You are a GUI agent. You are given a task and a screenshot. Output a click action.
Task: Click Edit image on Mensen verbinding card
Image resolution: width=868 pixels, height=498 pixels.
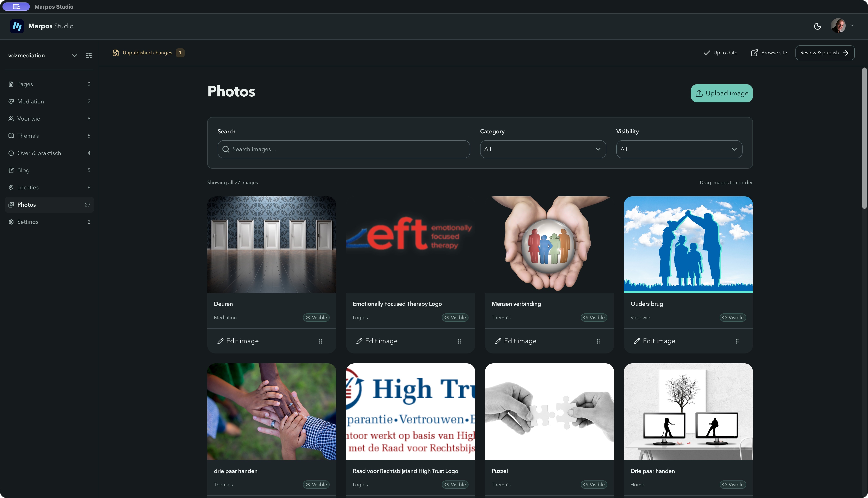point(515,341)
